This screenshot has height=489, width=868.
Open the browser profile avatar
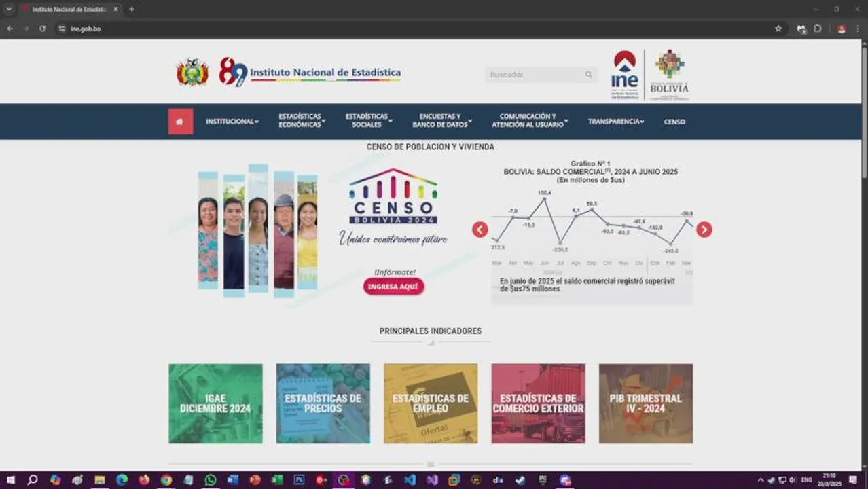[842, 29]
